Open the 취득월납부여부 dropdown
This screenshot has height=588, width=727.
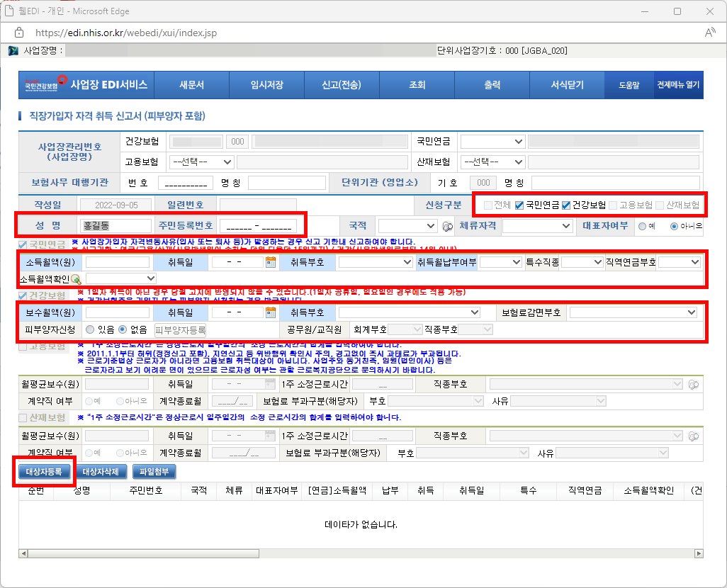click(x=501, y=262)
